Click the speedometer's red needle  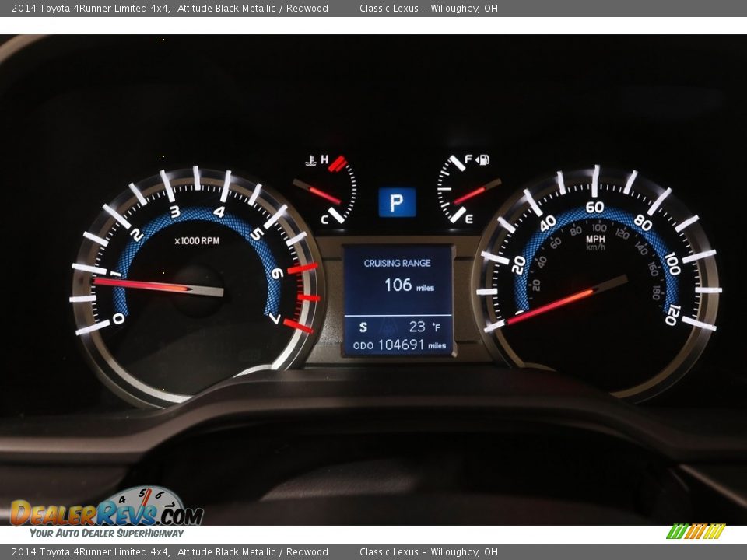click(567, 300)
